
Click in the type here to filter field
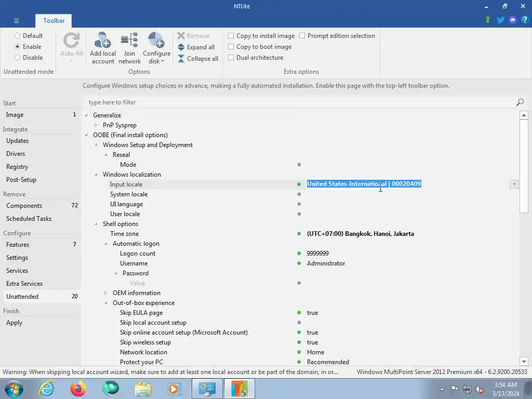click(x=300, y=102)
